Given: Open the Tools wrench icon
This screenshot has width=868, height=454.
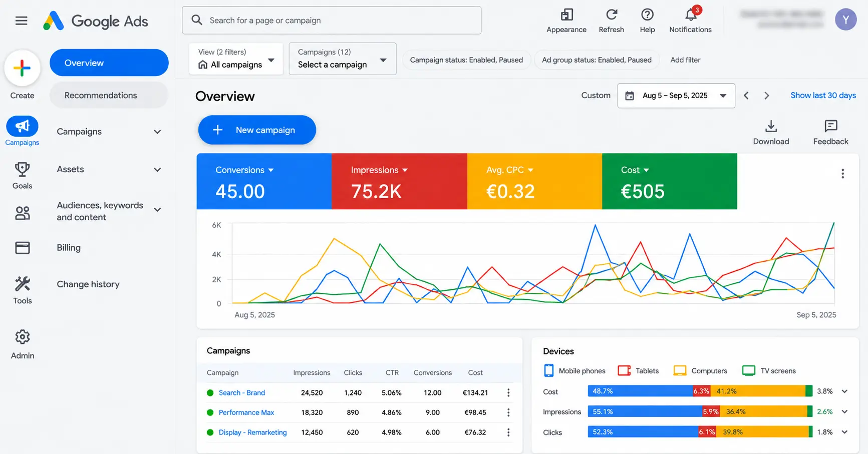Looking at the screenshot, I should tap(22, 284).
